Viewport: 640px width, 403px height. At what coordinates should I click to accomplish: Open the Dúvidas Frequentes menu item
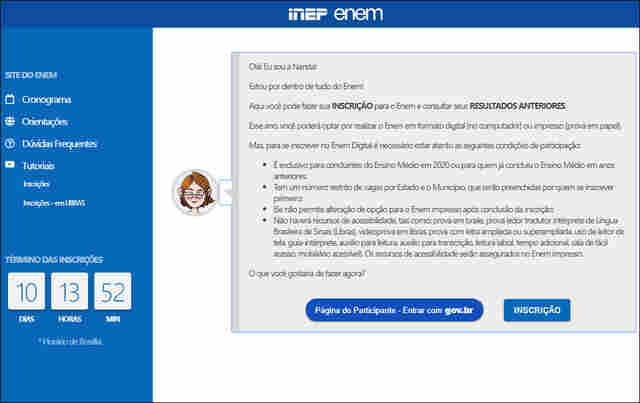(59, 144)
